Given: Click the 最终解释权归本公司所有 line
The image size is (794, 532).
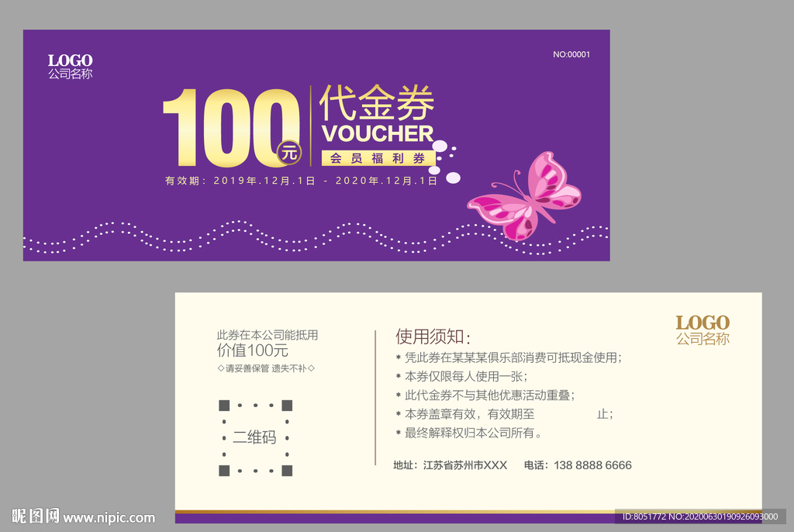Looking at the screenshot, I should tap(469, 433).
